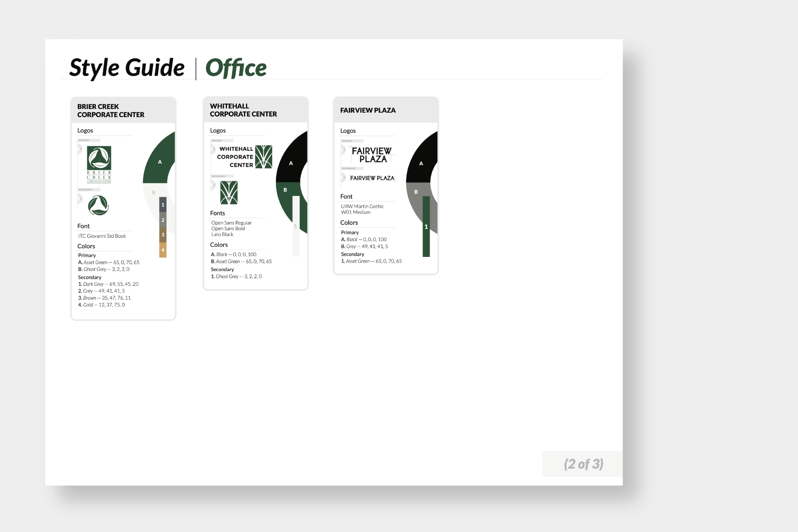Click Brier Creek green swatch A
This screenshot has width=798, height=532.
(x=160, y=162)
